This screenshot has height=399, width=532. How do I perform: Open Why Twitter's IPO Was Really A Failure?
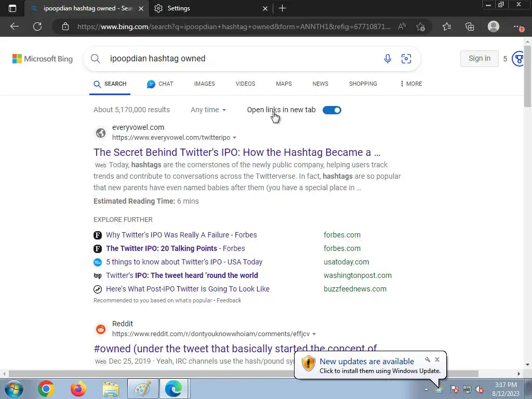[x=181, y=235]
